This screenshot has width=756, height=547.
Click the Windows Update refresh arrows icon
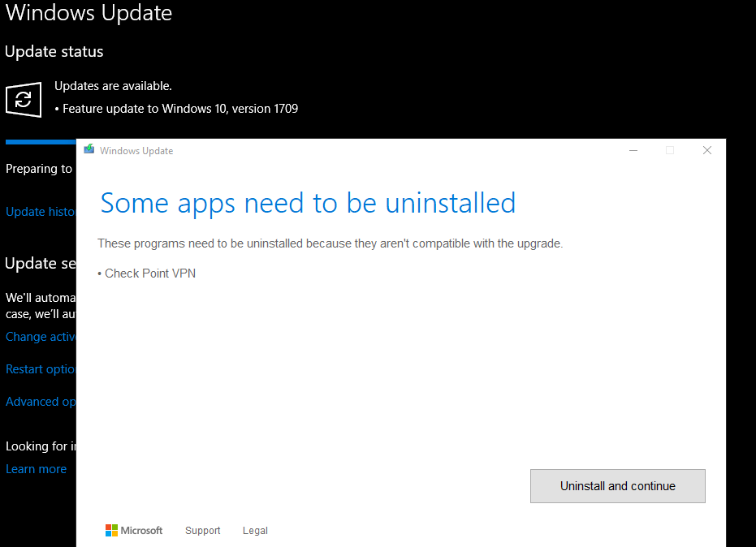[24, 99]
